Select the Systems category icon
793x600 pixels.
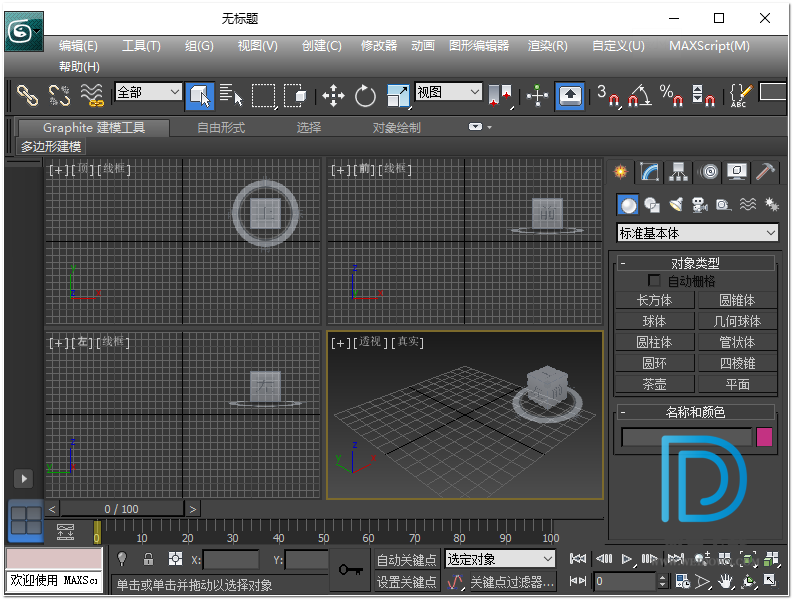pos(771,205)
